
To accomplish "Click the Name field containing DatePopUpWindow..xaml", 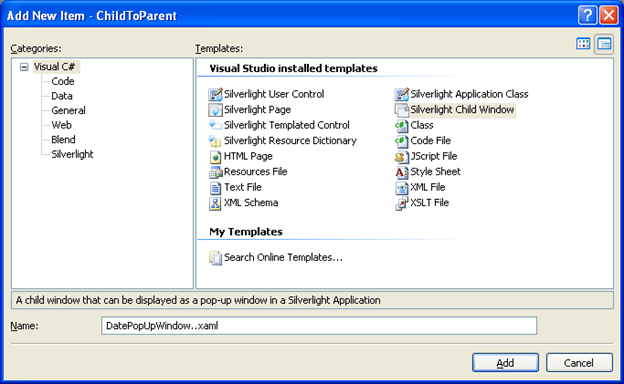I will 319,326.
